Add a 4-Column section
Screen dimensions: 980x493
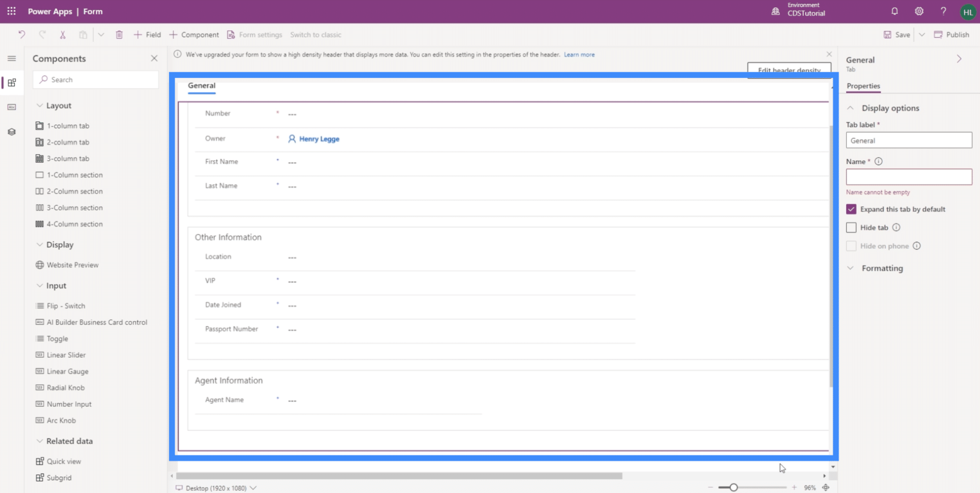coord(69,224)
